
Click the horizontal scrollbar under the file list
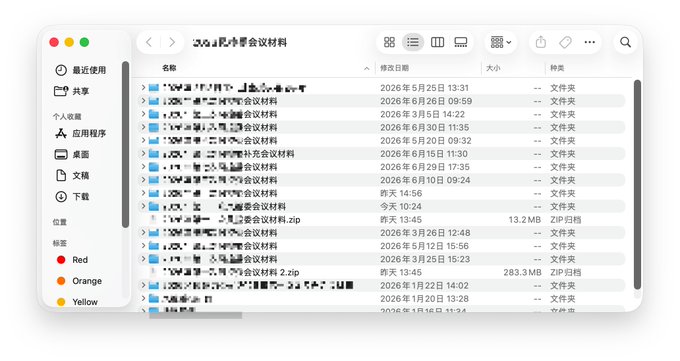[x=196, y=315]
